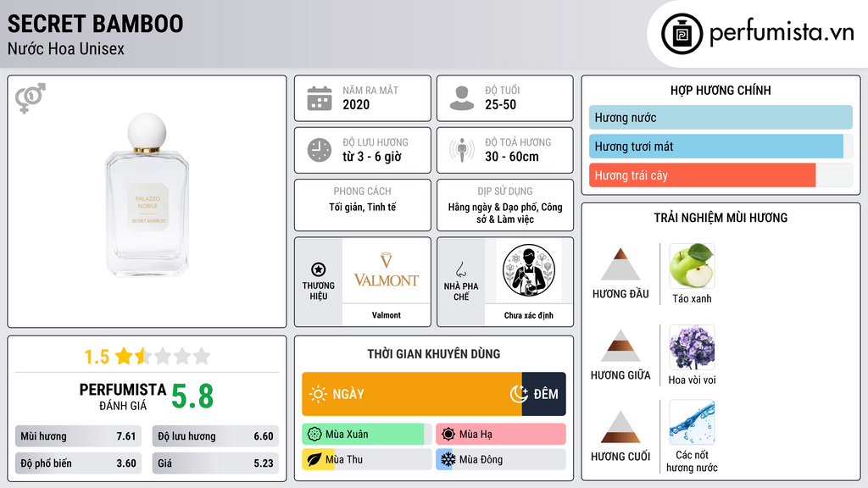Image resolution: width=868 pixels, height=488 pixels.
Task: Click the dark ĐÊM night segment
Action: (543, 394)
